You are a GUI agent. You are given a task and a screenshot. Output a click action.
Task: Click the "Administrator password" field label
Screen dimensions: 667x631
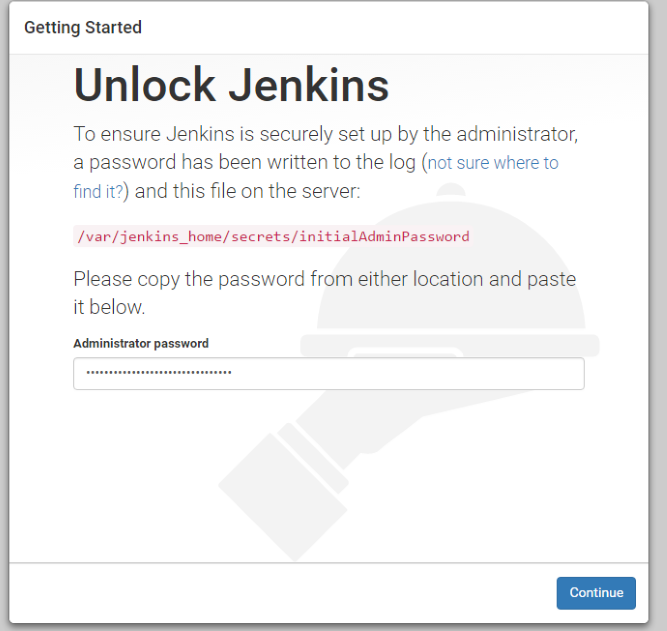pos(141,343)
